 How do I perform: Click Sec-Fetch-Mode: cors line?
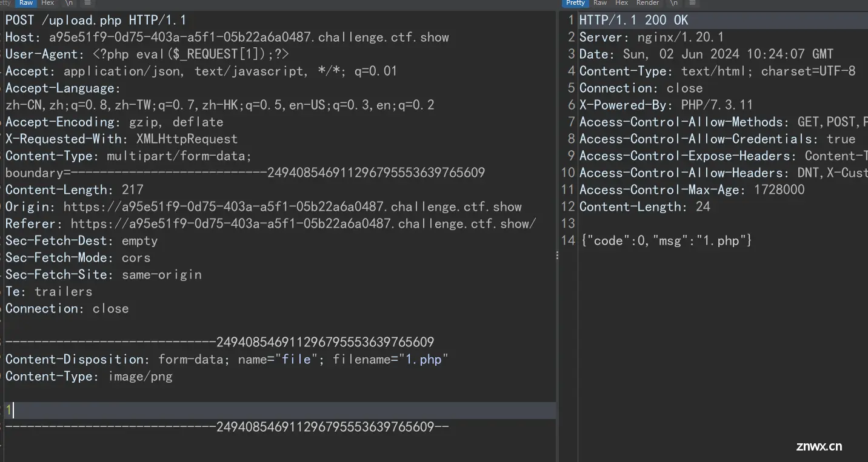[78, 257]
